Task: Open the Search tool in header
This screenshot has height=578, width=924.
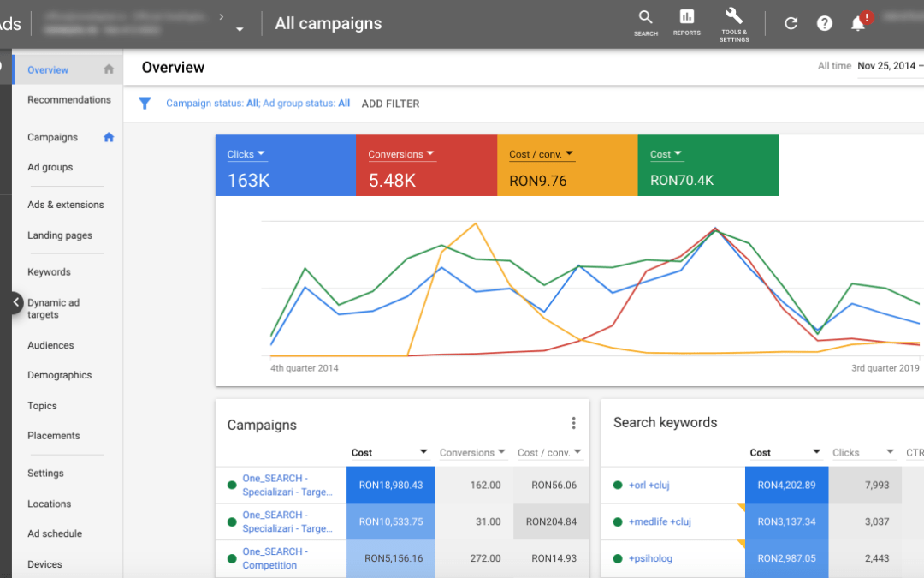Action: click(646, 24)
